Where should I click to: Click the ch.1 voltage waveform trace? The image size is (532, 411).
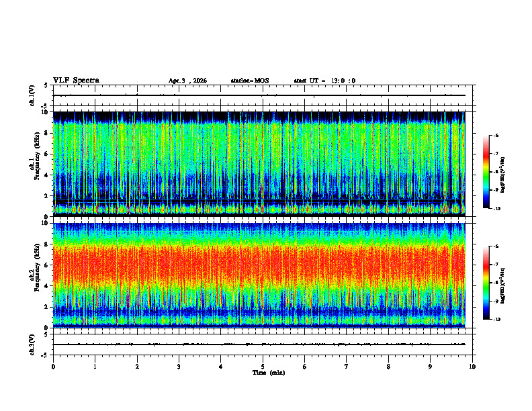pyautogui.click(x=259, y=95)
